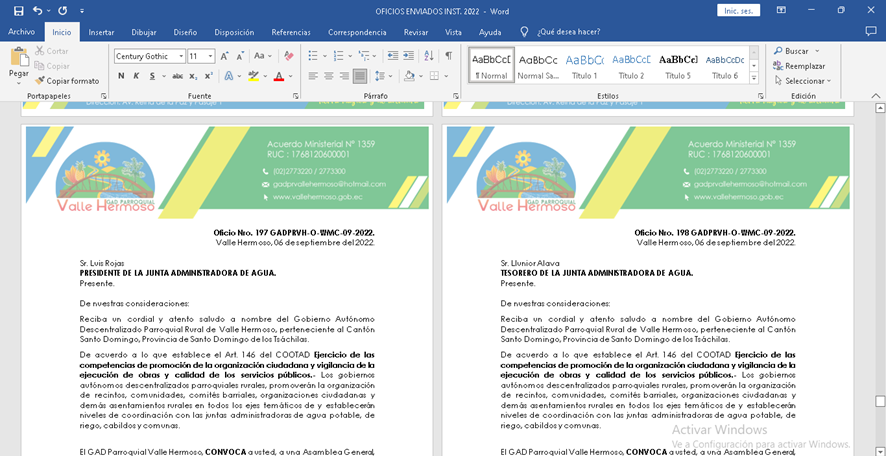Viewport: 886px width, 456px height.
Task: Click the sort A-Z icon
Action: 428,56
